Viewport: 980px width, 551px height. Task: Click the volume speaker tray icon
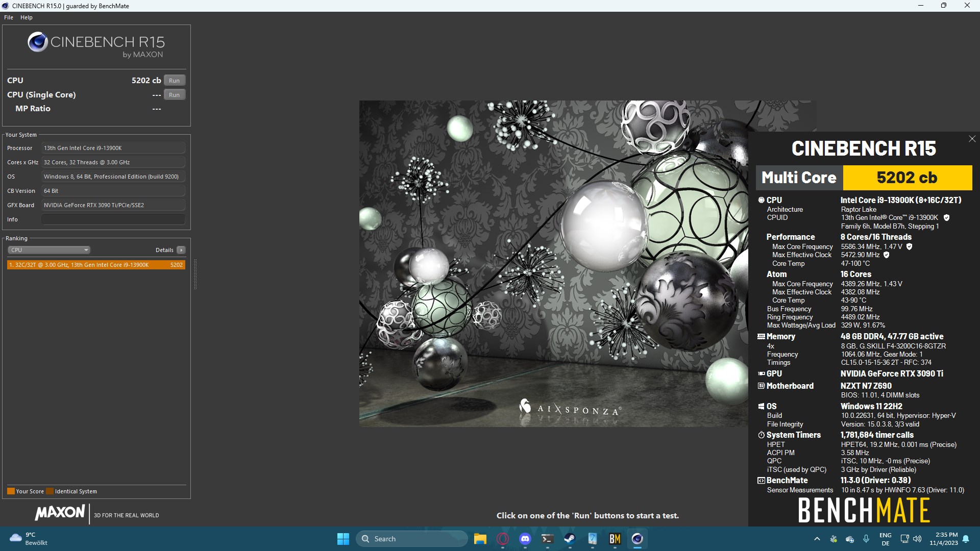point(917,539)
